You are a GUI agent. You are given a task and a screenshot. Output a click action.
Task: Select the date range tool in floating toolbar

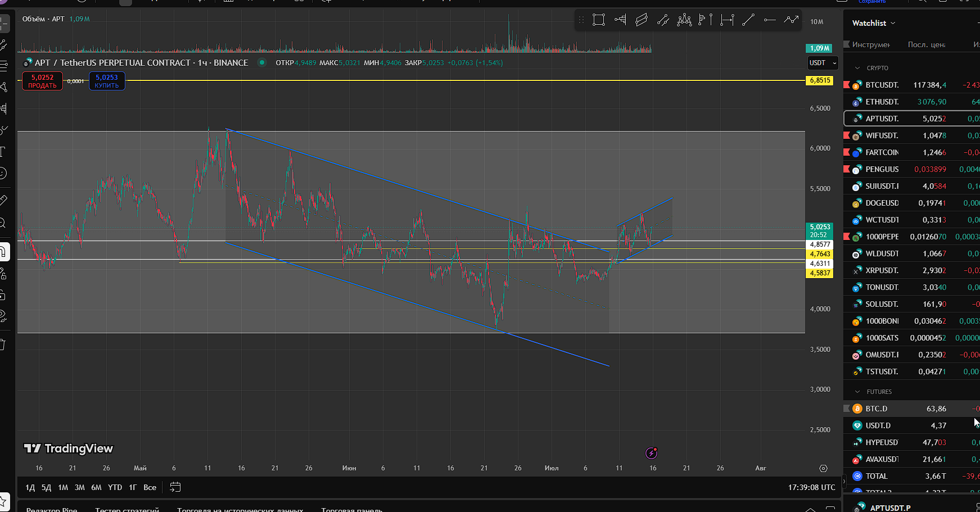727,20
